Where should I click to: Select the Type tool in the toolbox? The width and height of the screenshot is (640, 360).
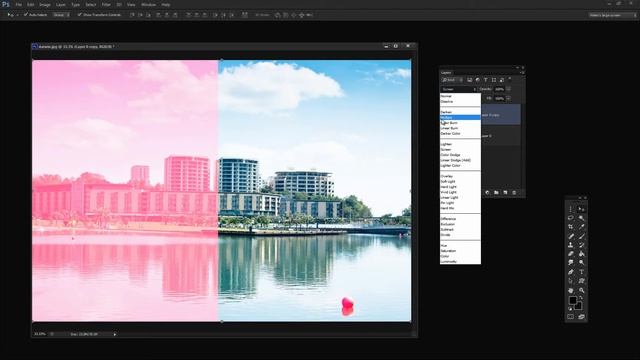582,272
